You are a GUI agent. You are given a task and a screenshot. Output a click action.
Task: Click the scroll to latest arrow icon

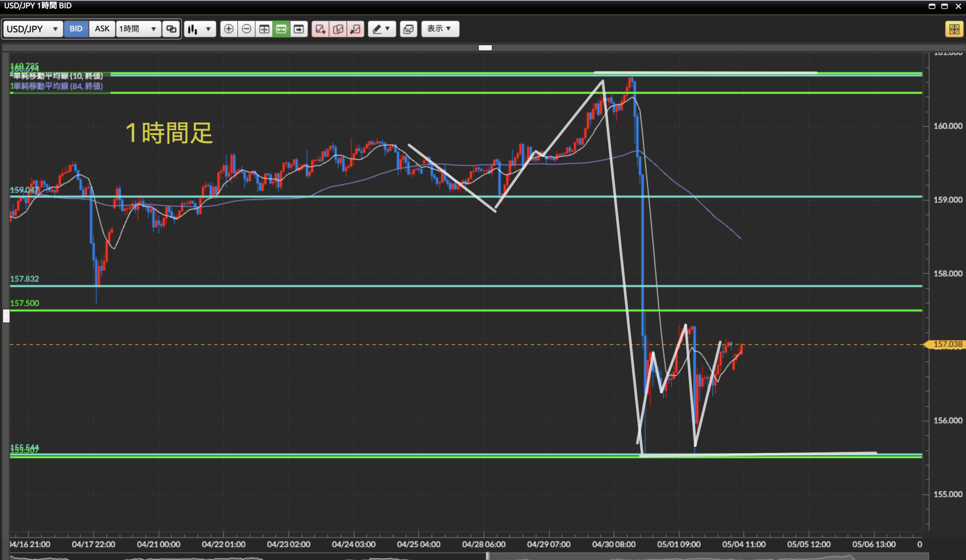(x=298, y=29)
